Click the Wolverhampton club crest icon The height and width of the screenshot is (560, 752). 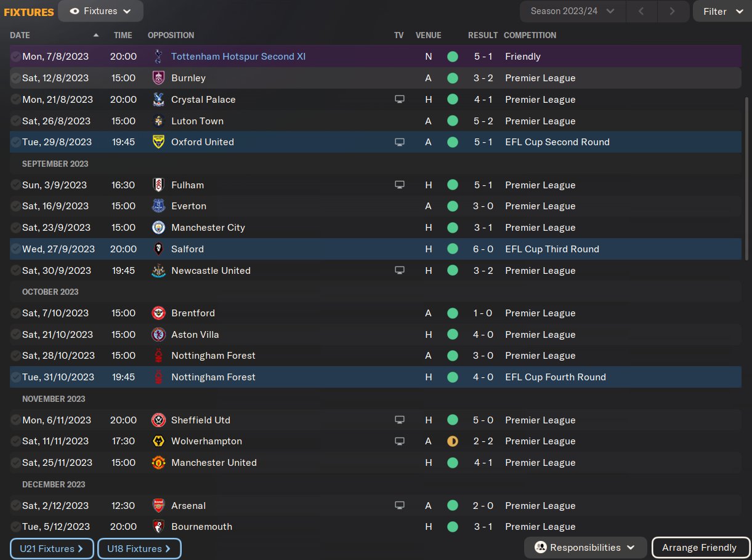(158, 441)
